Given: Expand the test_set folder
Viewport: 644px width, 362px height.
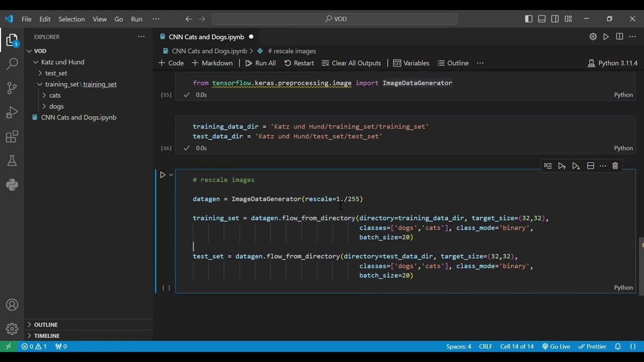Looking at the screenshot, I should [56, 73].
